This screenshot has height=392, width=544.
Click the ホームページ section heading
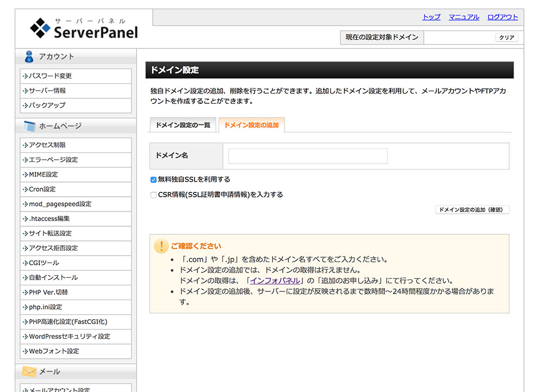(60, 126)
